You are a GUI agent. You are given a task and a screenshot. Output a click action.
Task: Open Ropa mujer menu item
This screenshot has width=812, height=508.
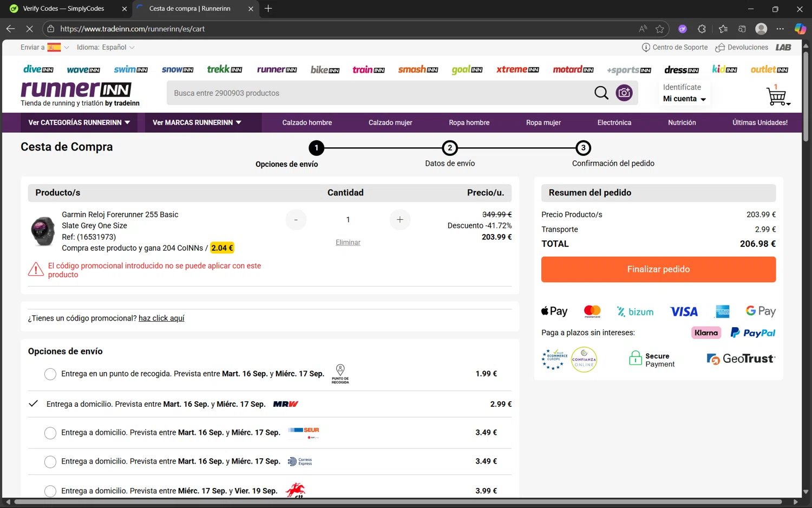coord(543,122)
